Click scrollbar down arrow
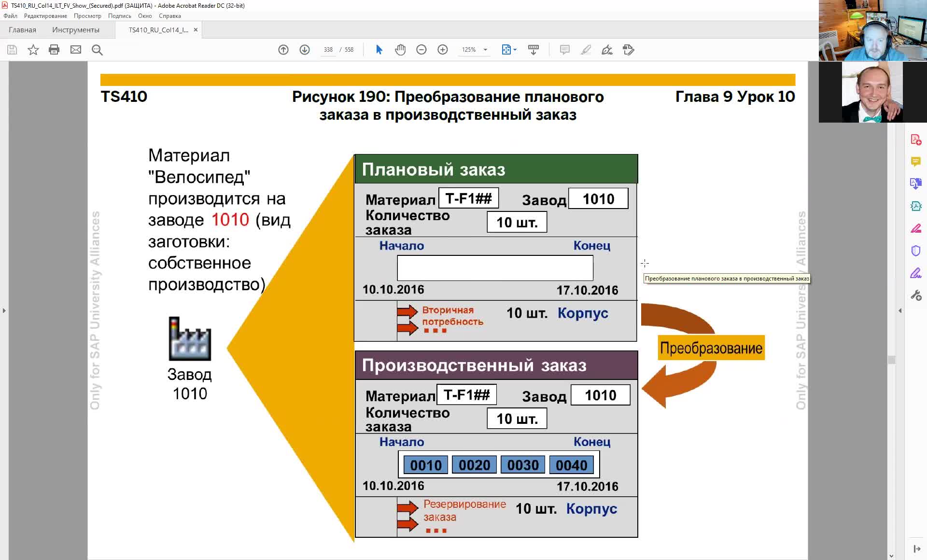Viewport: 927px width, 560px height. point(892,556)
